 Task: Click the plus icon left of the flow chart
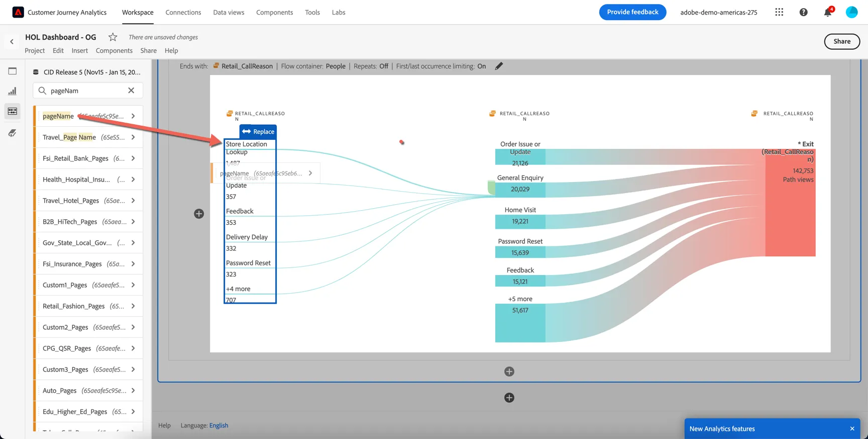click(x=199, y=214)
